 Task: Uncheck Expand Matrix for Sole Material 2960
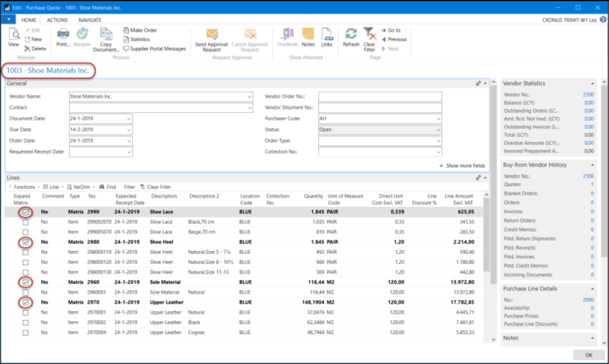[26, 282]
